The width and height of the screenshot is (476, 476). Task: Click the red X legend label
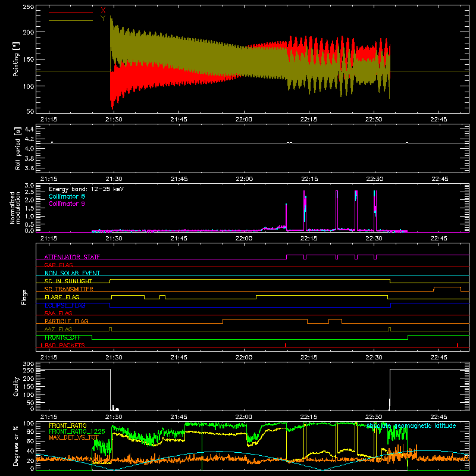(x=103, y=11)
